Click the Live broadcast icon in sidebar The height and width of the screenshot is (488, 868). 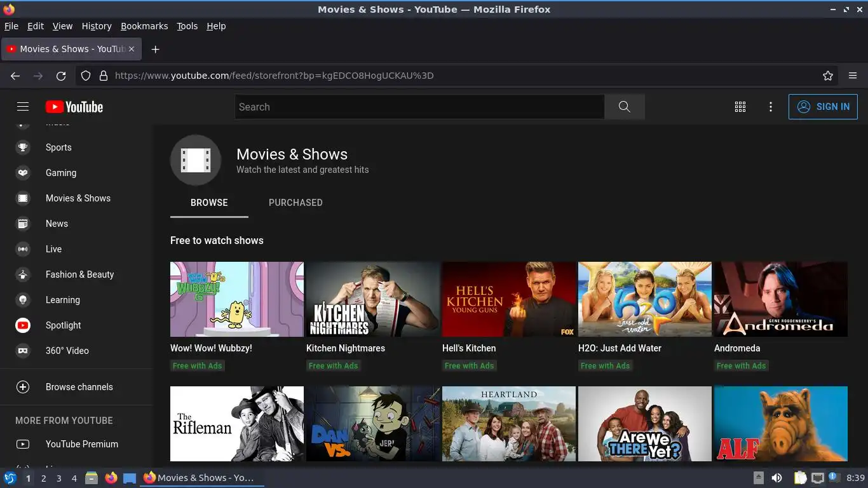[23, 249]
